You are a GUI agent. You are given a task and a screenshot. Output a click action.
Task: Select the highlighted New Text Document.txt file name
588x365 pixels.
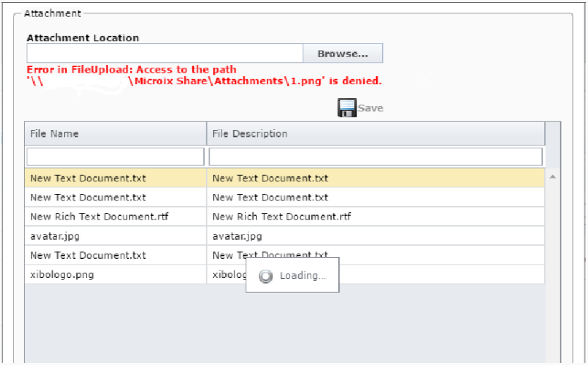(x=88, y=179)
